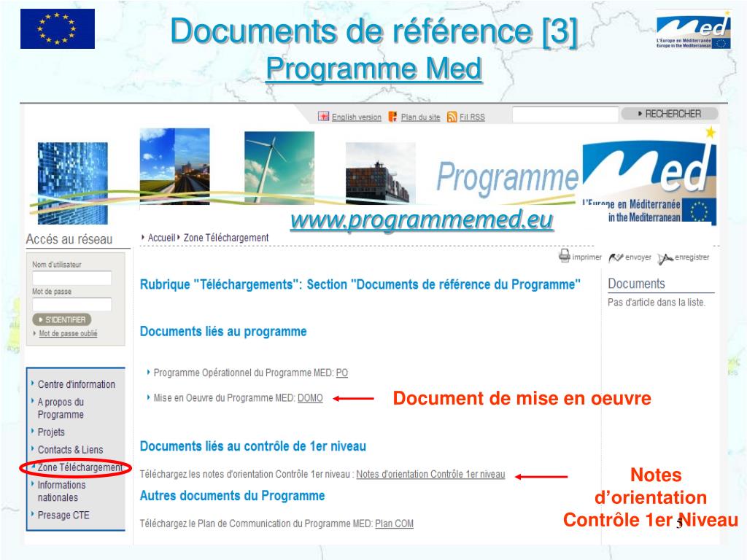Viewport: 747px width, 560px height.
Task: Open the Mot de passe oublié link
Action: [68, 333]
